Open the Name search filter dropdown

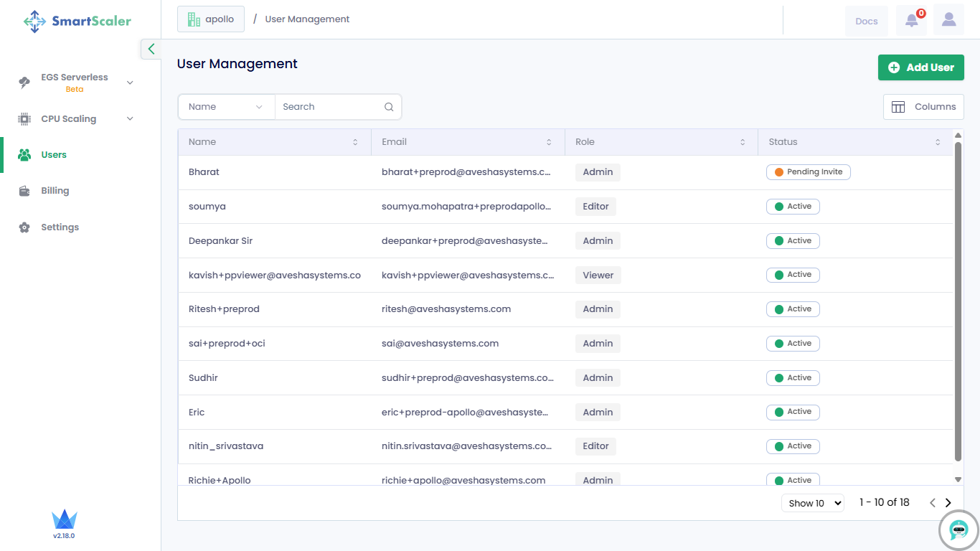click(x=226, y=107)
